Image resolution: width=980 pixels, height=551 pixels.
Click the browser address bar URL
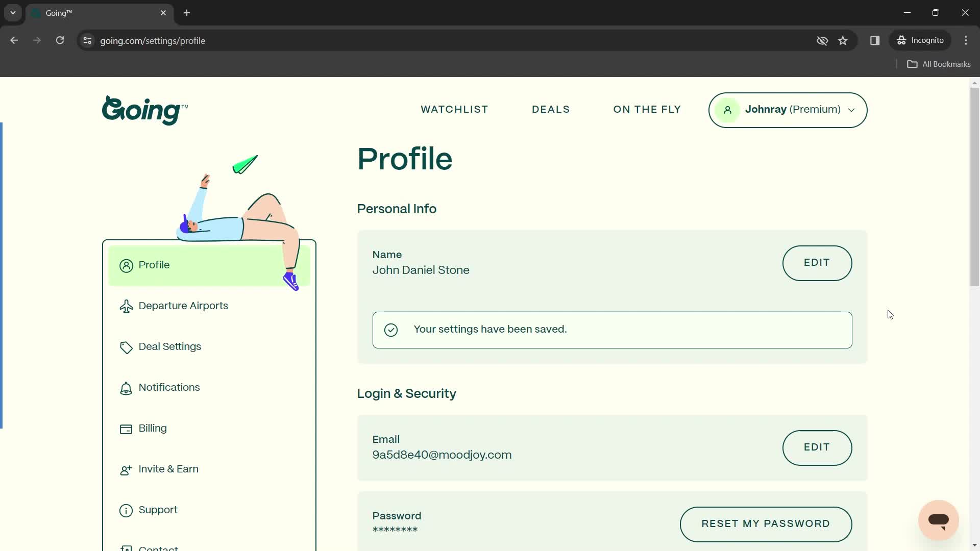point(152,40)
